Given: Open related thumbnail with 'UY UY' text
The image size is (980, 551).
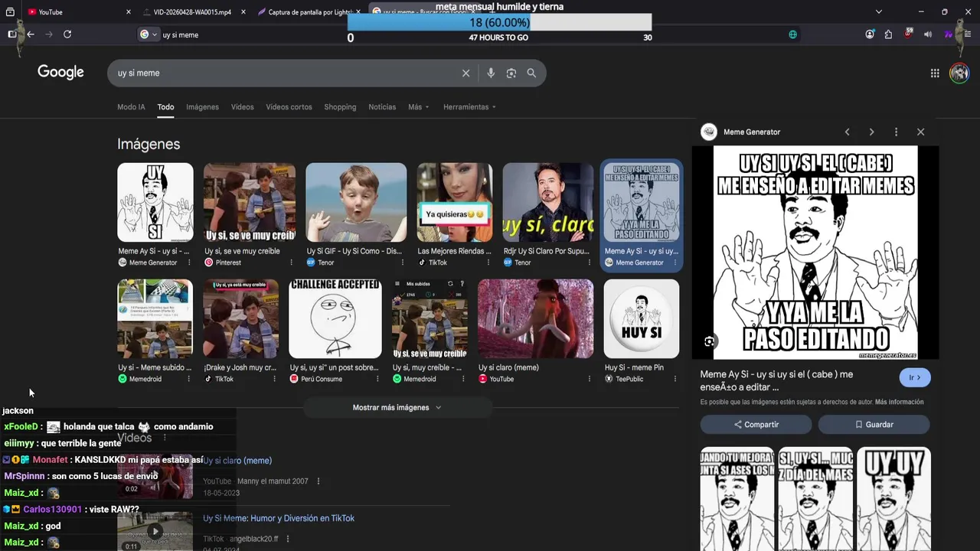Looking at the screenshot, I should click(x=893, y=498).
